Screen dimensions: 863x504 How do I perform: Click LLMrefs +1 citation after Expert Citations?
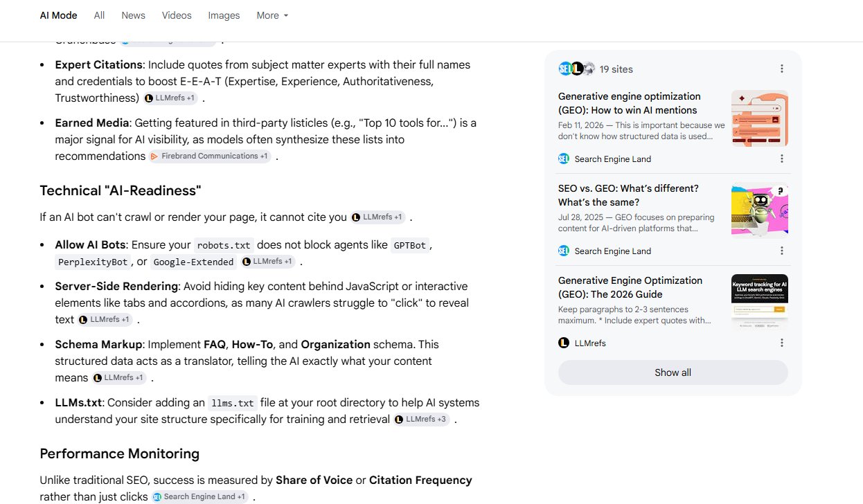pyautogui.click(x=170, y=98)
